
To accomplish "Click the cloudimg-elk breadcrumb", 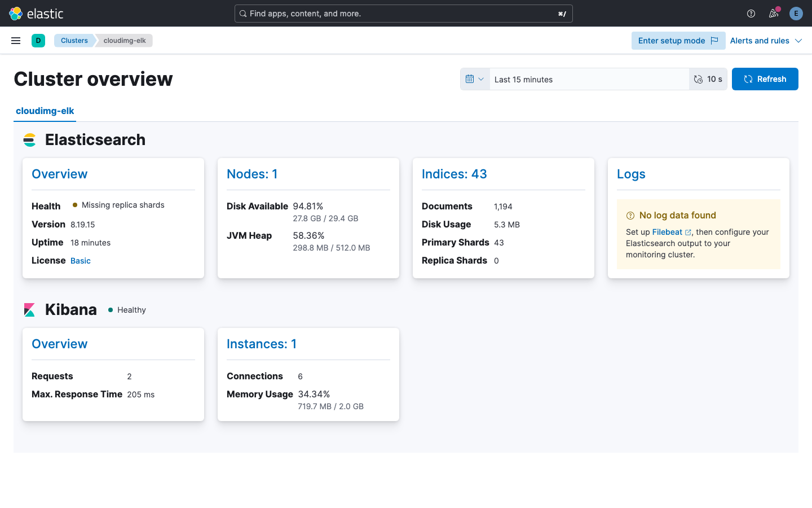I will 125,41.
